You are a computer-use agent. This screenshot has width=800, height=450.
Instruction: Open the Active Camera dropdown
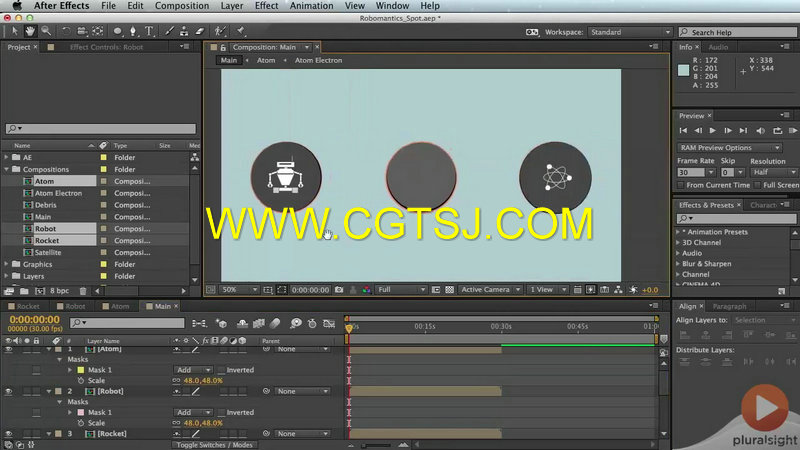tap(490, 289)
